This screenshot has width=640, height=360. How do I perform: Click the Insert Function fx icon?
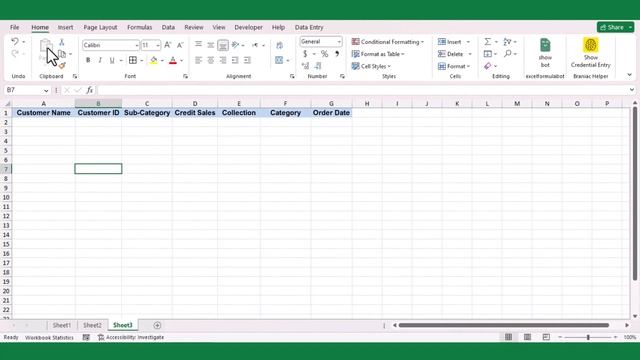tap(89, 90)
